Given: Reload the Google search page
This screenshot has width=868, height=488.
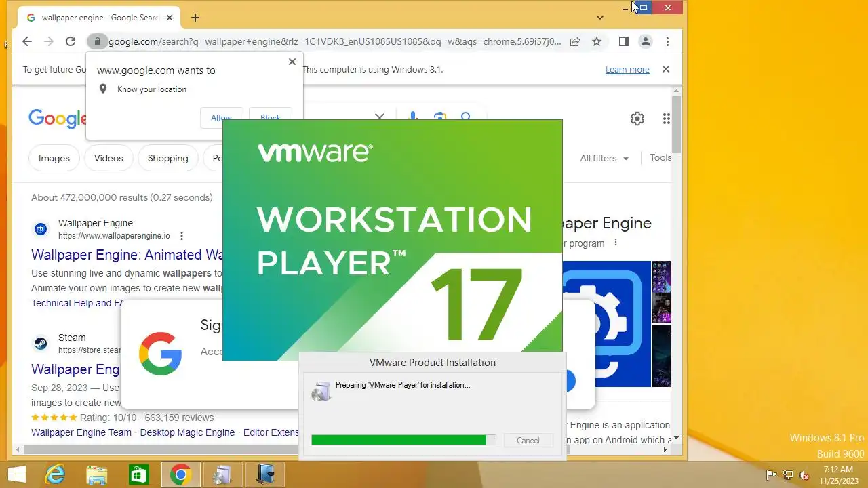Looking at the screenshot, I should 71,41.
